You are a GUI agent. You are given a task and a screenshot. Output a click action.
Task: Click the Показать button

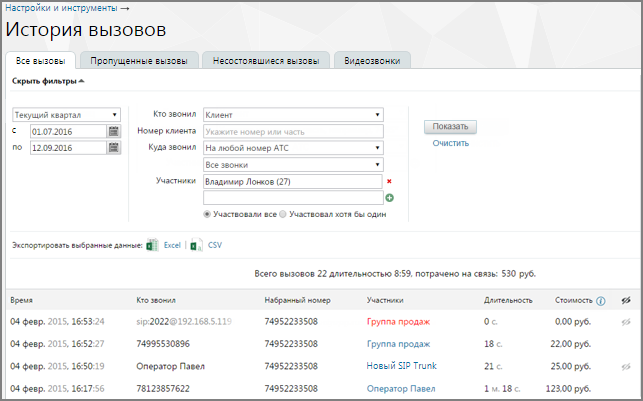(x=450, y=127)
